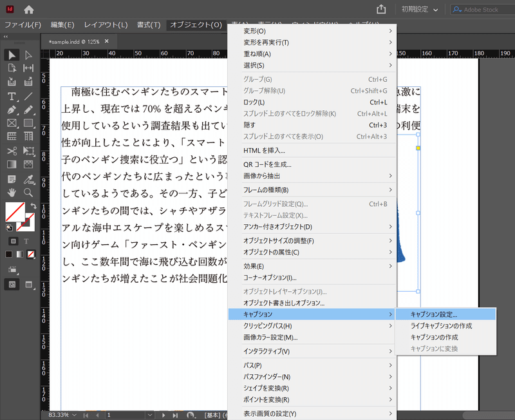Apply gradient swatch button
515x420 pixels.
point(20,254)
